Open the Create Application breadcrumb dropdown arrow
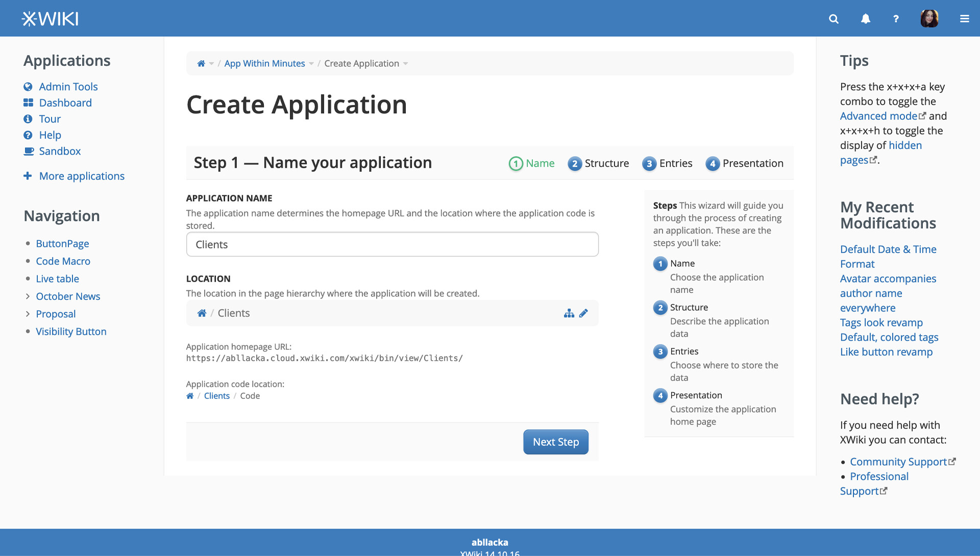Viewport: 980px width, 556px height. coord(406,64)
